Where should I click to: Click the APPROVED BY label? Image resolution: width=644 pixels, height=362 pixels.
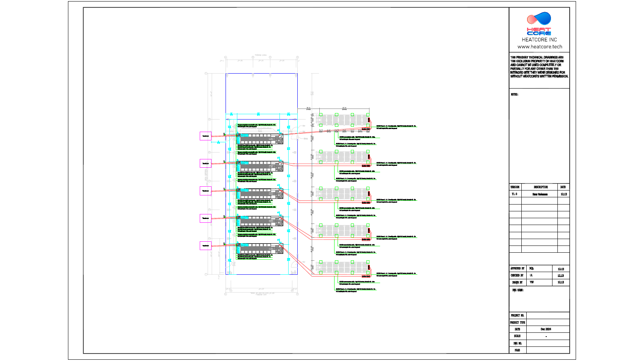[517, 268]
